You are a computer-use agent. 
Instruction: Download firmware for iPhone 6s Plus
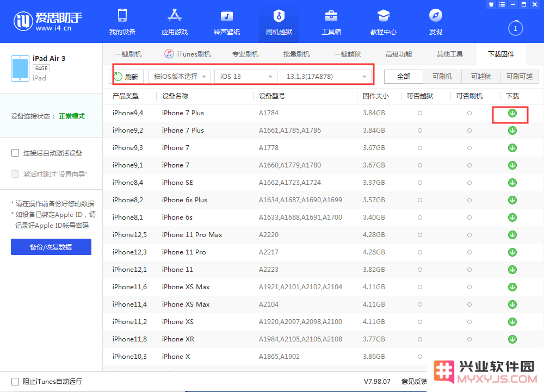click(512, 200)
